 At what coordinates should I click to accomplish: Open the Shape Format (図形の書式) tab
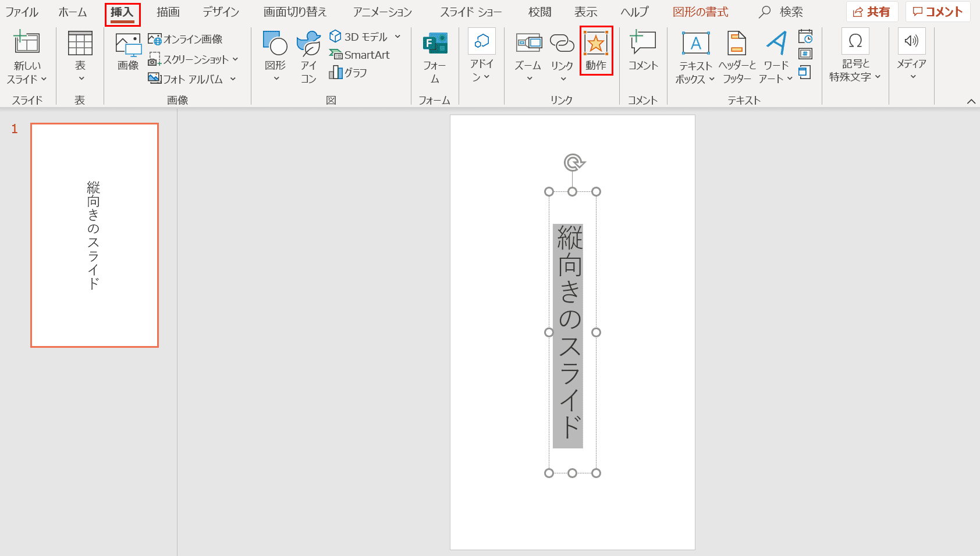701,12
